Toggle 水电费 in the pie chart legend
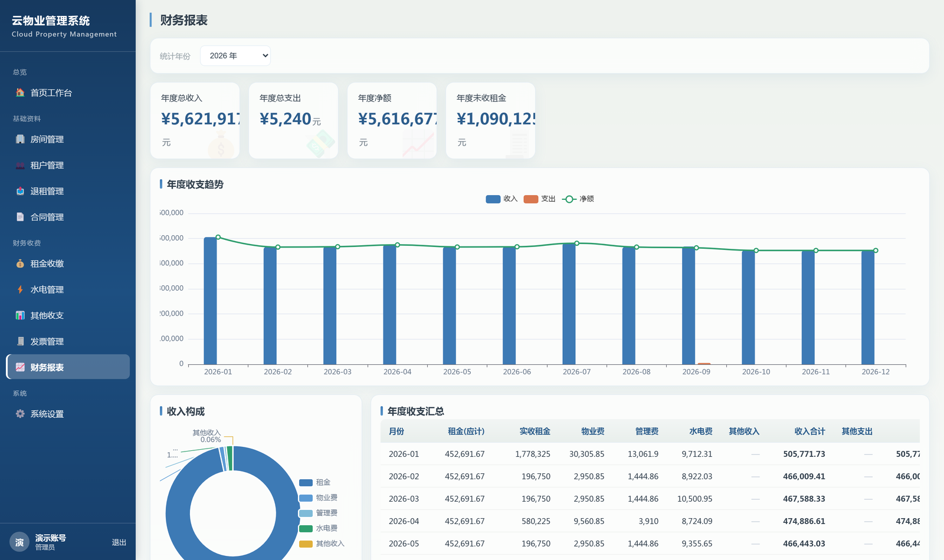The width and height of the screenshot is (944, 560). tap(319, 528)
